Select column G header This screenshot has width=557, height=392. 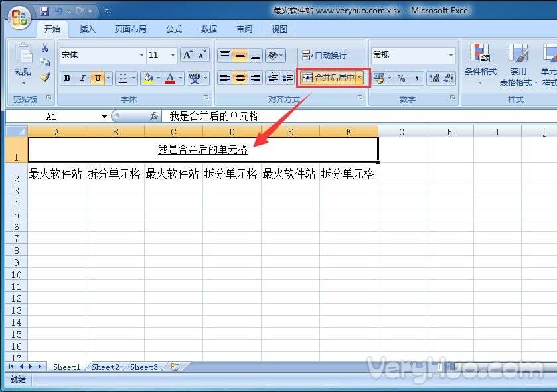point(402,132)
